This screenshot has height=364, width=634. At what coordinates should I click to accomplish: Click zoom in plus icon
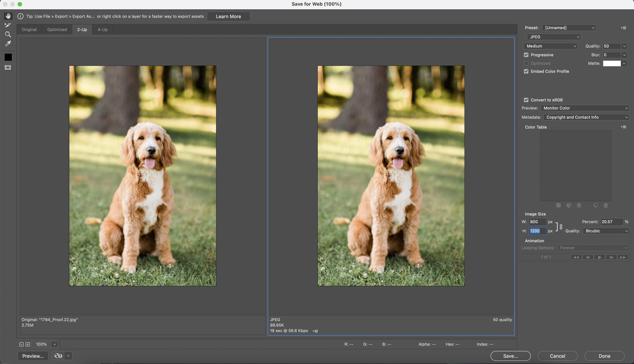(28, 344)
